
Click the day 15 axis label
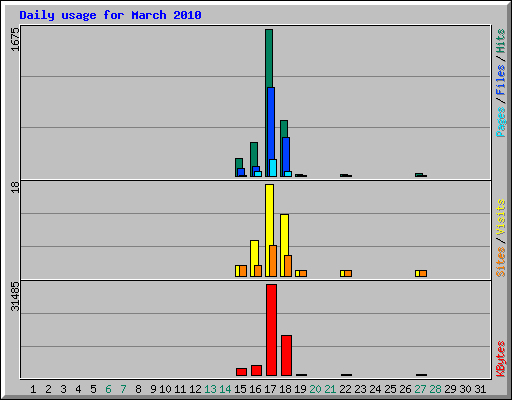240,389
